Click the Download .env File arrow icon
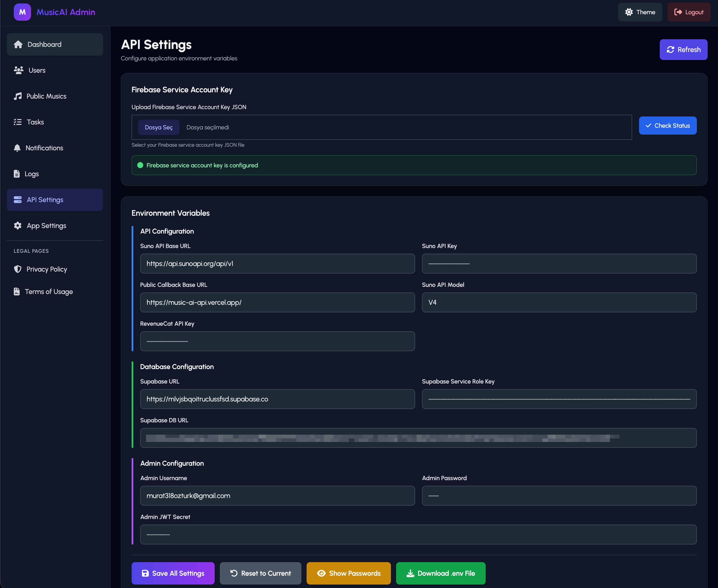 pos(410,573)
